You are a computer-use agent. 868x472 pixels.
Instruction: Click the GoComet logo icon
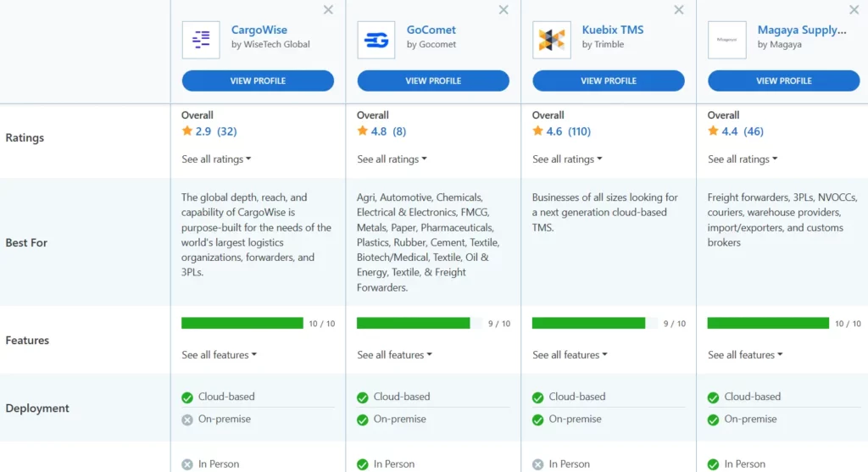pyautogui.click(x=376, y=40)
